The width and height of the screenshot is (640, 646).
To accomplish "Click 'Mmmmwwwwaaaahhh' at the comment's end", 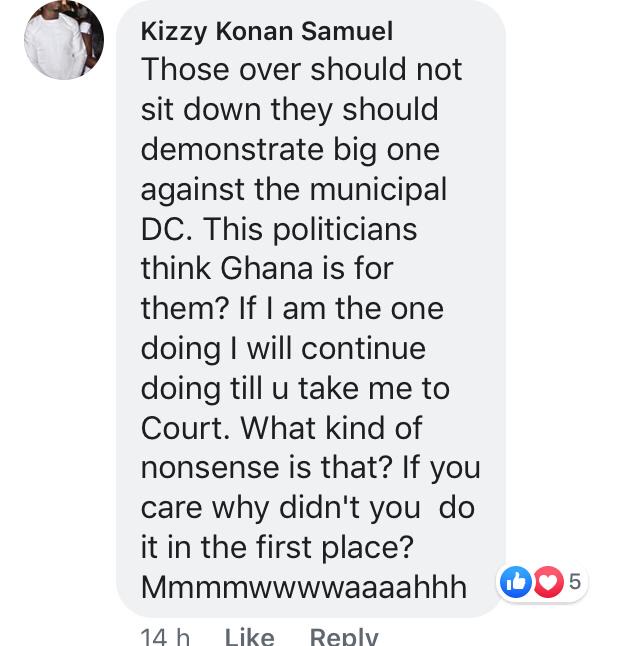I will 304,587.
